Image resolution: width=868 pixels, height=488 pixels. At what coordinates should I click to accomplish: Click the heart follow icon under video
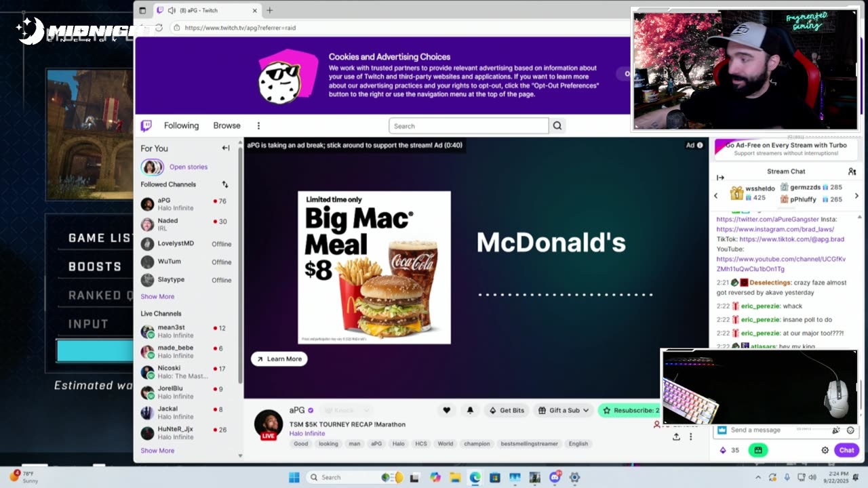point(446,410)
